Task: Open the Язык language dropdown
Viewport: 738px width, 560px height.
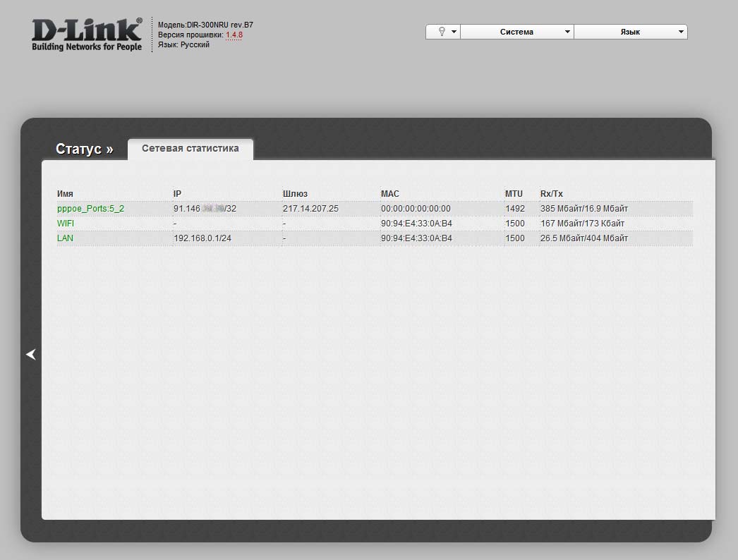Action: (x=631, y=32)
